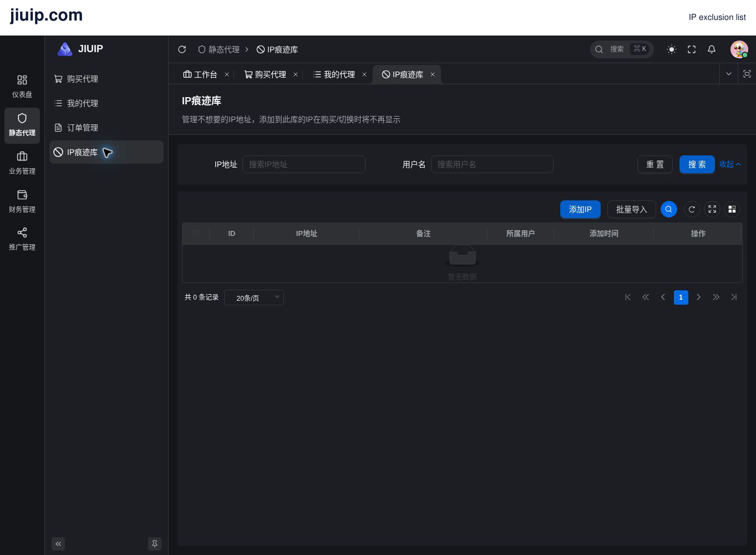This screenshot has height=555, width=756.
Task: Close the IP痕迹库 tab
Action: coord(433,74)
